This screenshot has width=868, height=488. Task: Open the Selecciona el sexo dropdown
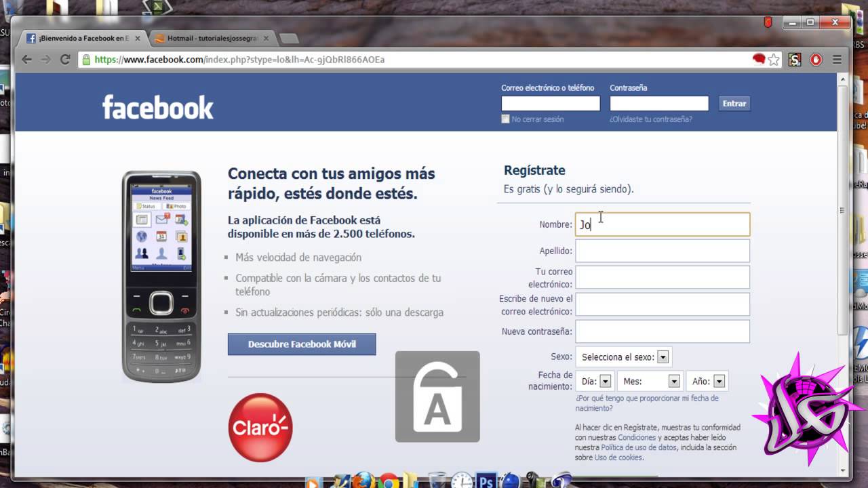[623, 357]
